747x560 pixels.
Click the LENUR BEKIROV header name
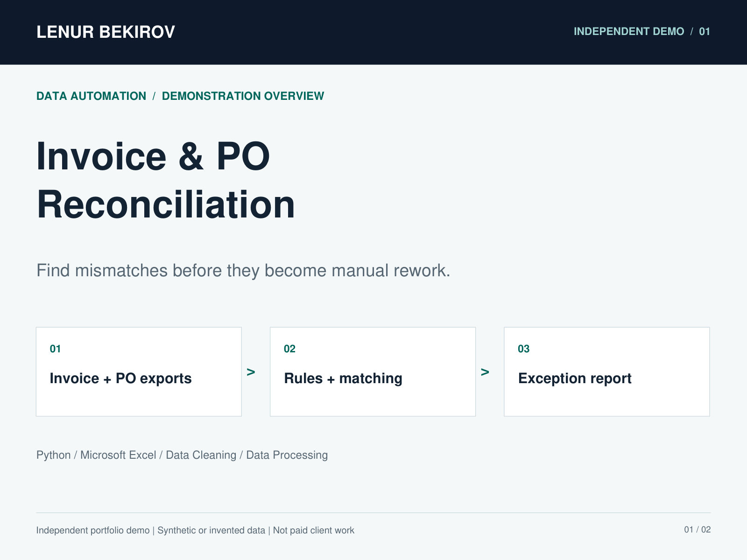tap(106, 32)
